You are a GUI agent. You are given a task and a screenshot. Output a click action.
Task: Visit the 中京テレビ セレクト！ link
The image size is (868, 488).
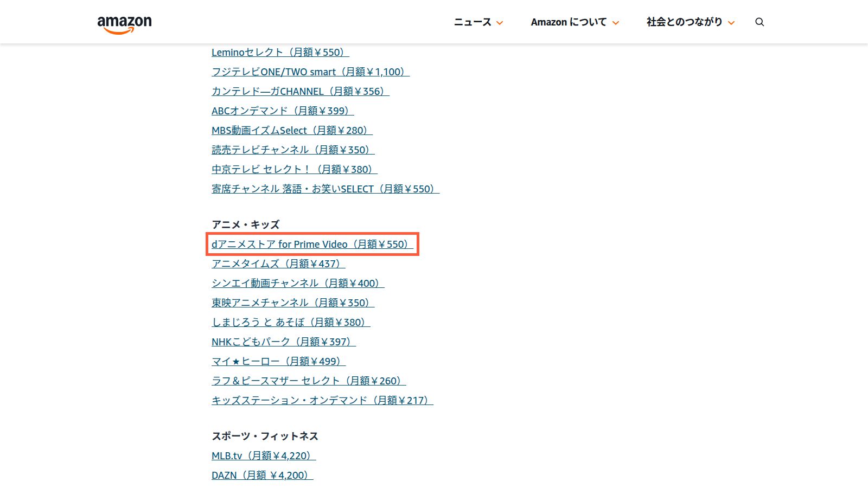(295, 169)
